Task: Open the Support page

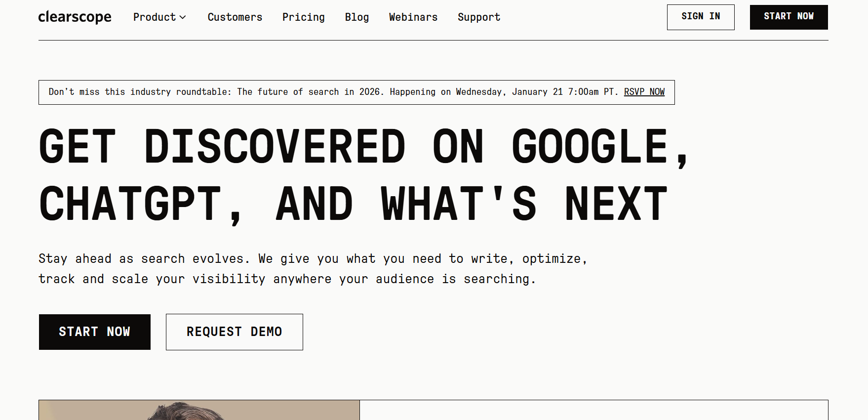Action: pyautogui.click(x=478, y=17)
